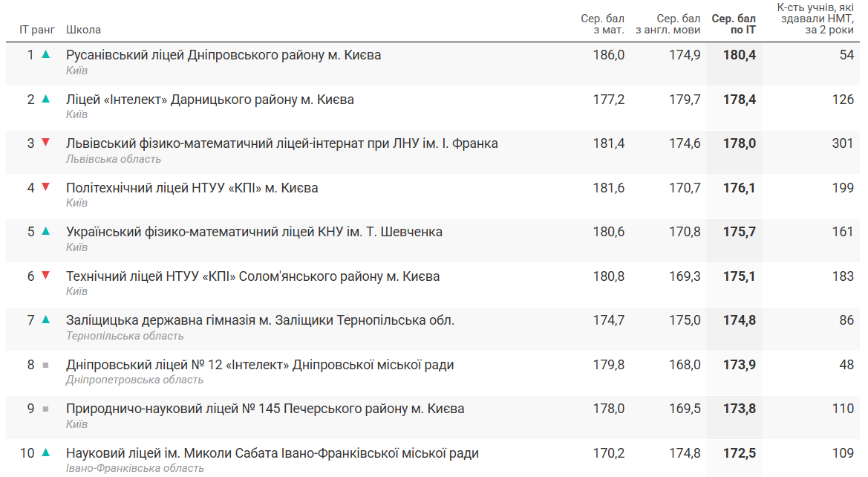Click the red down arrow beside rank 6
Image resolution: width=868 pixels, height=477 pixels.
tap(45, 276)
